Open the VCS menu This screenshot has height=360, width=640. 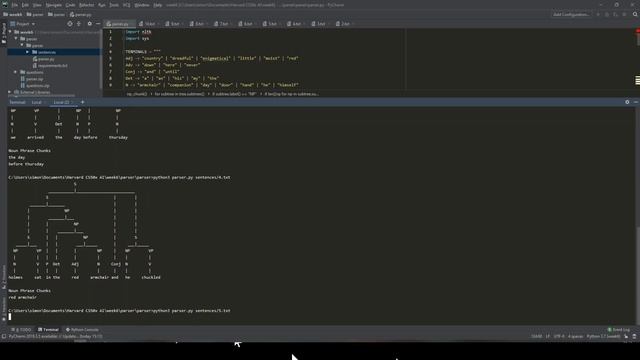point(127,5)
